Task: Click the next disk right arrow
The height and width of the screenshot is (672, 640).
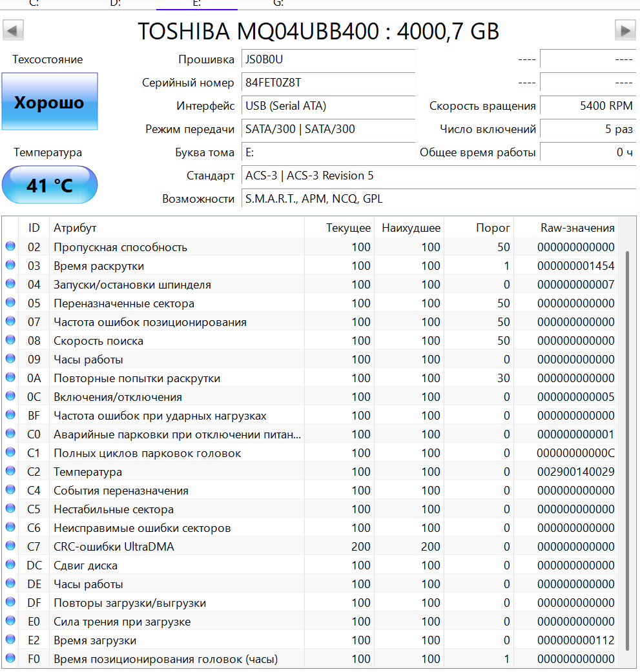Action: [x=625, y=30]
